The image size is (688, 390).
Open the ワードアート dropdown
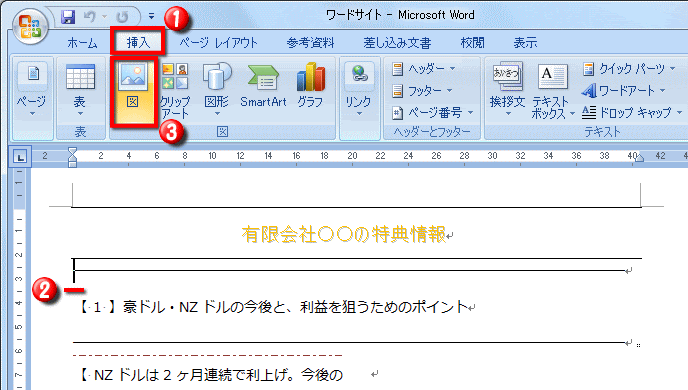pos(624,90)
